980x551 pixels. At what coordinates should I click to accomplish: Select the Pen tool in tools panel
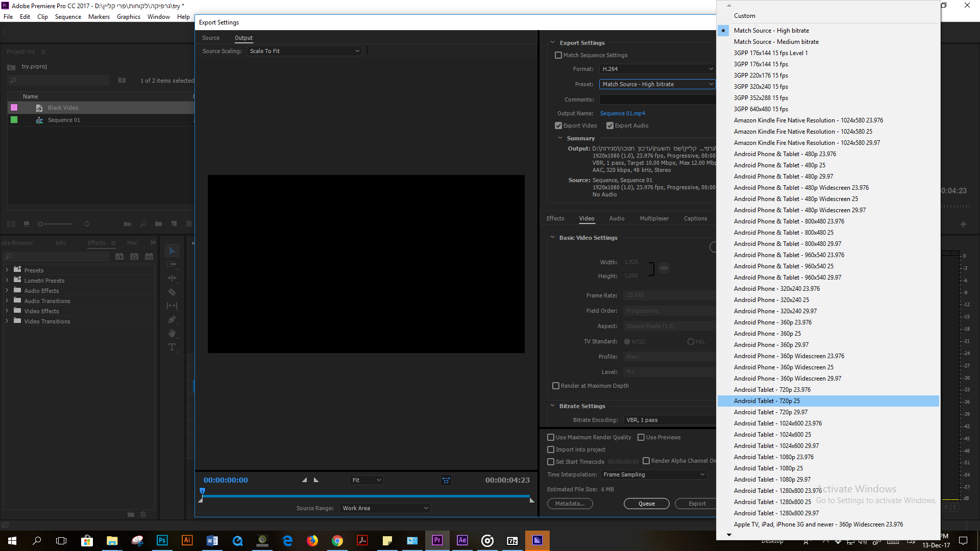point(172,320)
